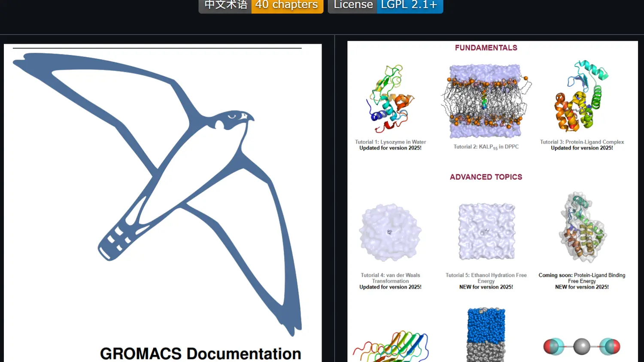Open the Ethanol Hydration Free Energy box image
This screenshot has height=362, width=644.
pyautogui.click(x=486, y=232)
